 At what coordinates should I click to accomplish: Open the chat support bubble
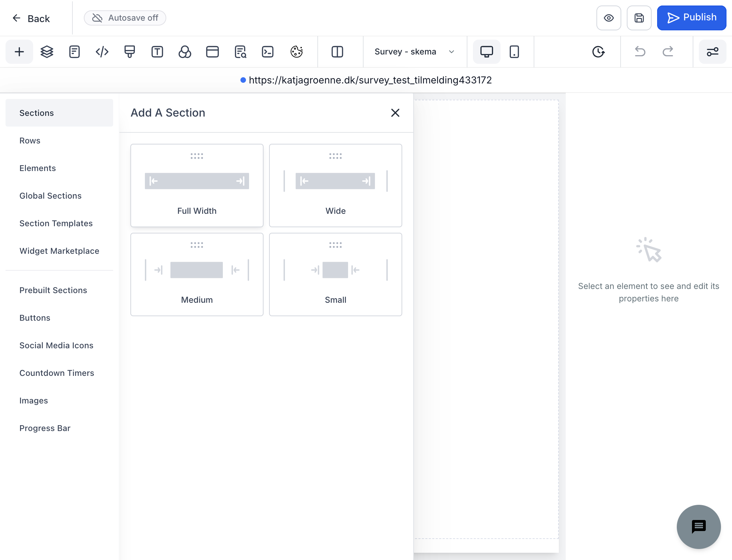699,527
